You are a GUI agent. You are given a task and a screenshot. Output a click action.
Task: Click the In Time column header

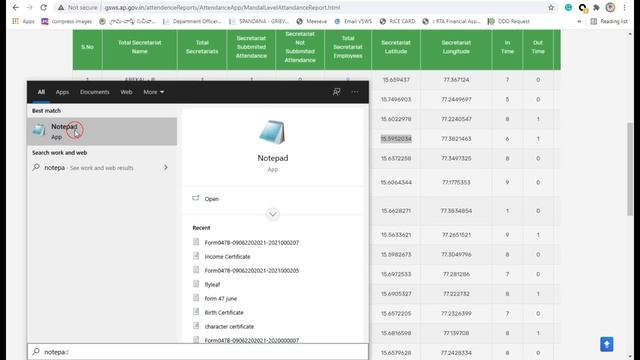tap(507, 47)
